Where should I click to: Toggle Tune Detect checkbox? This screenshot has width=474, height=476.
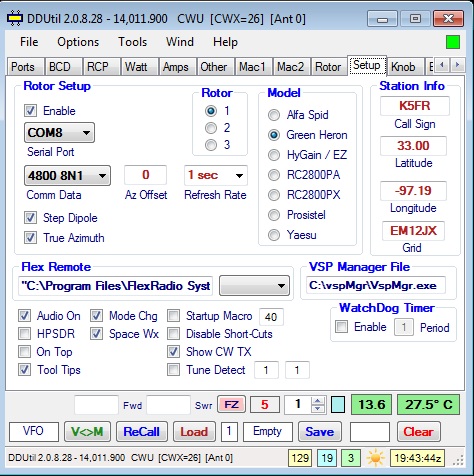coord(173,370)
